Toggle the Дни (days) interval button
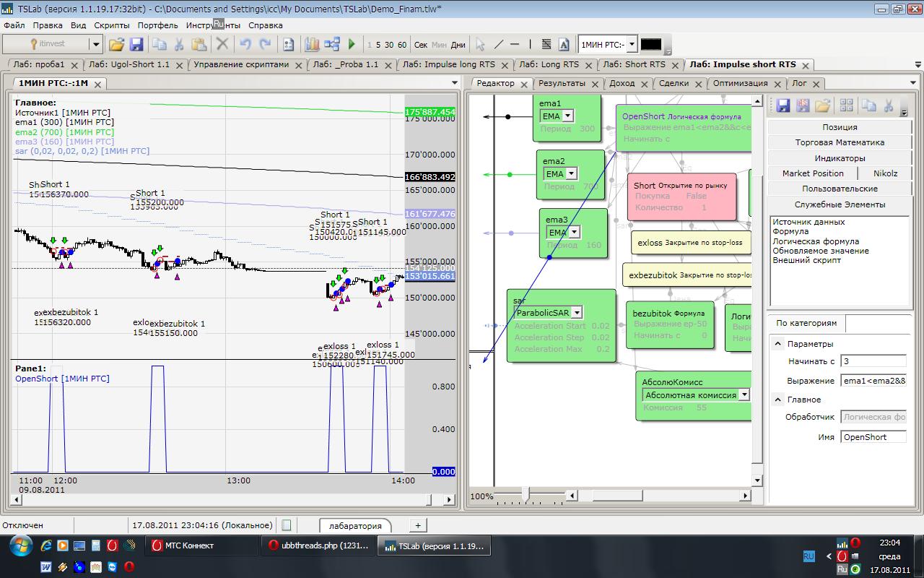 click(x=458, y=45)
